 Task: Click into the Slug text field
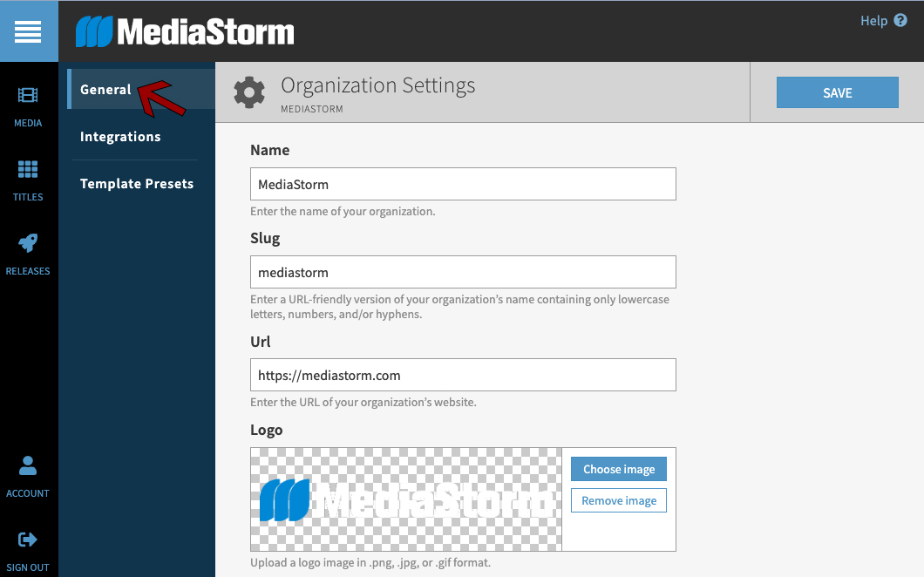click(463, 272)
